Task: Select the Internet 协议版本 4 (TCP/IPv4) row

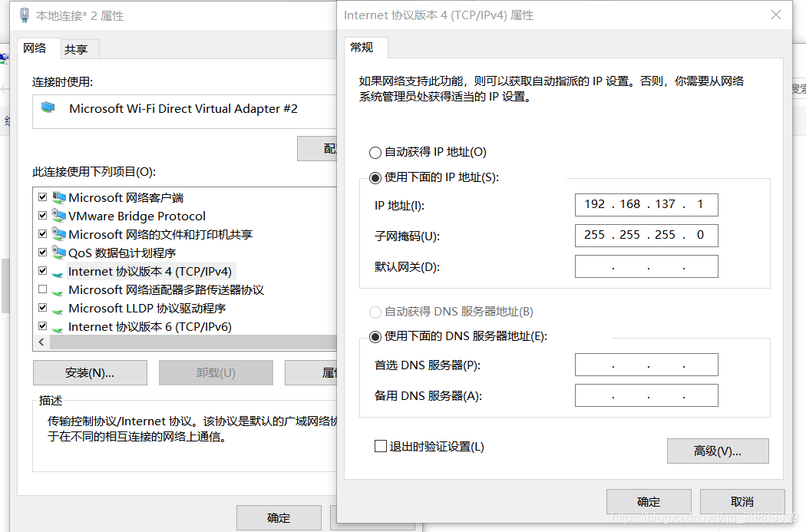Action: 150,272
